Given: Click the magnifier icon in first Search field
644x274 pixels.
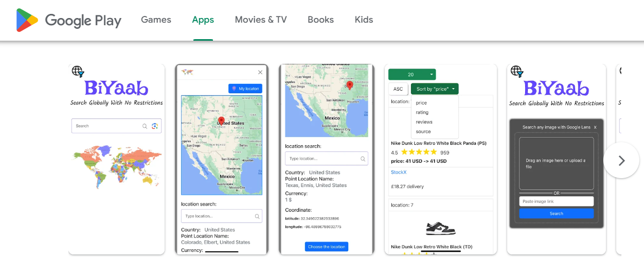Looking at the screenshot, I should pos(145,126).
